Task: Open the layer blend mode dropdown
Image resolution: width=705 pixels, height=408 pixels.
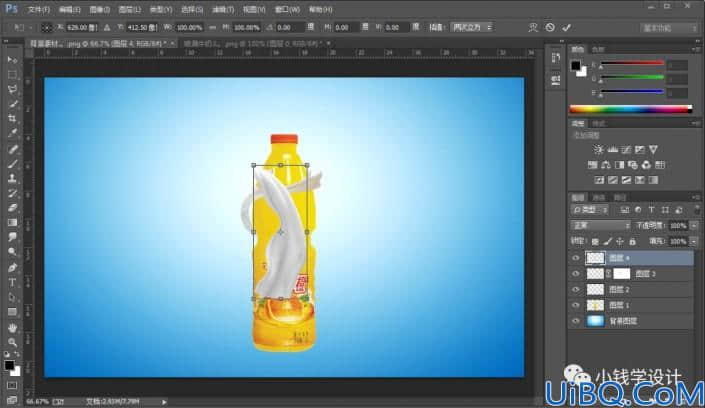Action: pyautogui.click(x=601, y=225)
